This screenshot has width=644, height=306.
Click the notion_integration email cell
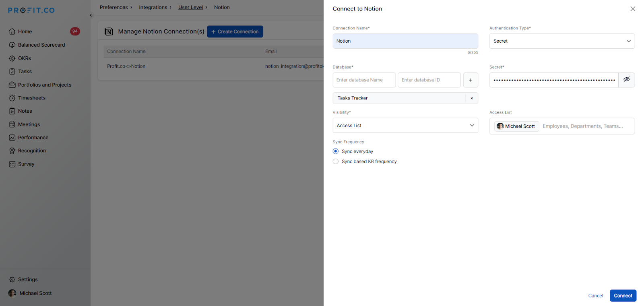(x=294, y=66)
